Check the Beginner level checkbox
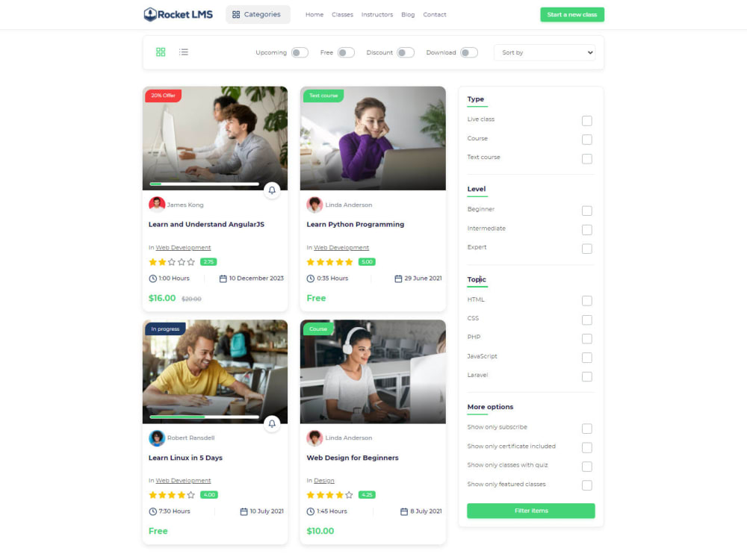747x560 pixels. click(x=586, y=211)
